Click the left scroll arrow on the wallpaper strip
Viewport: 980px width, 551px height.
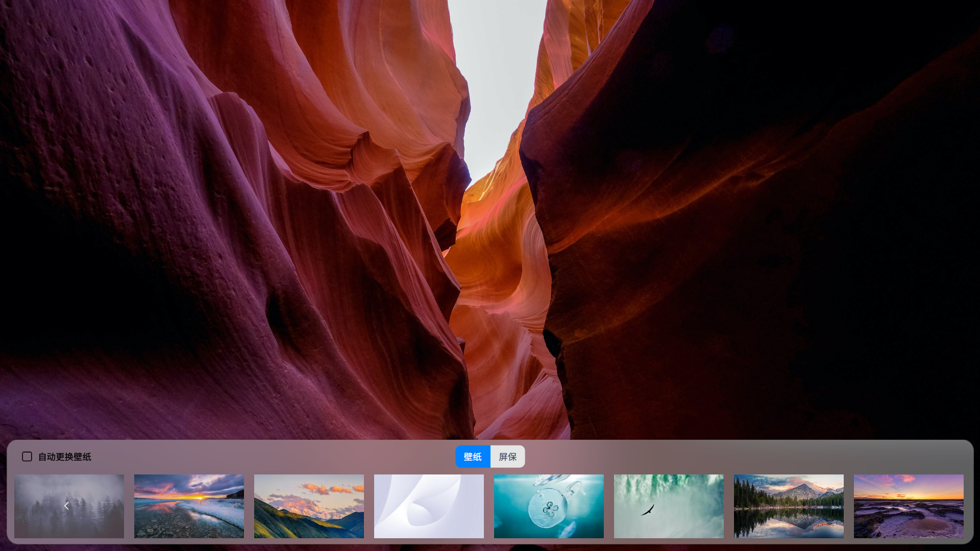(66, 506)
